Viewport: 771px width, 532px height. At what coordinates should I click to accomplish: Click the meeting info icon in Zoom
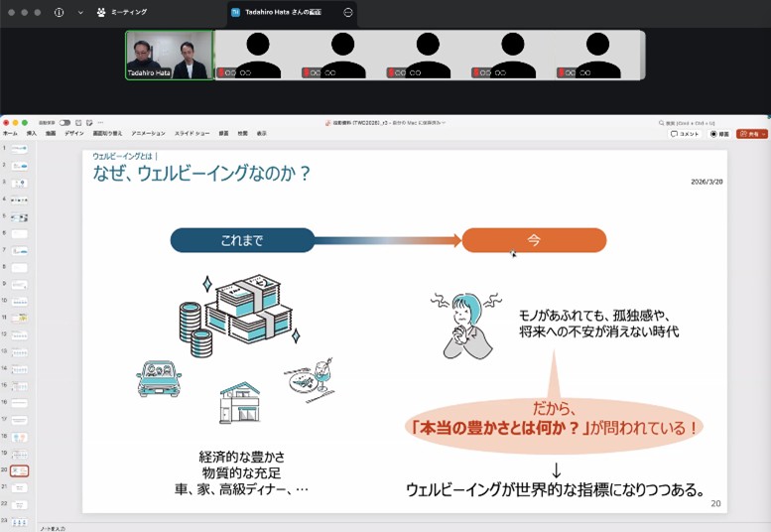point(59,13)
